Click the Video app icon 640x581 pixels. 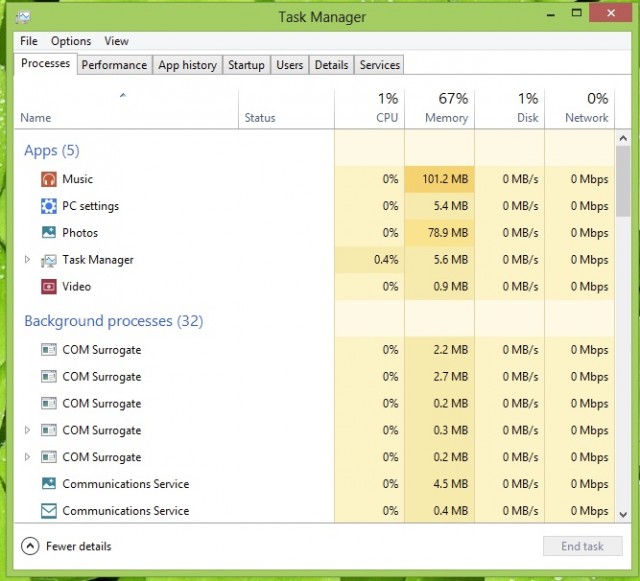(x=49, y=287)
